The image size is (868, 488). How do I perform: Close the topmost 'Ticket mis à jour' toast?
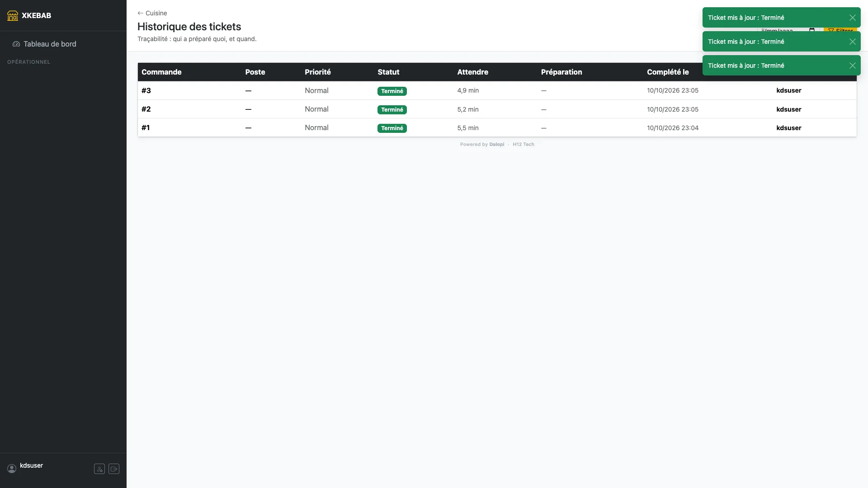pos(852,18)
